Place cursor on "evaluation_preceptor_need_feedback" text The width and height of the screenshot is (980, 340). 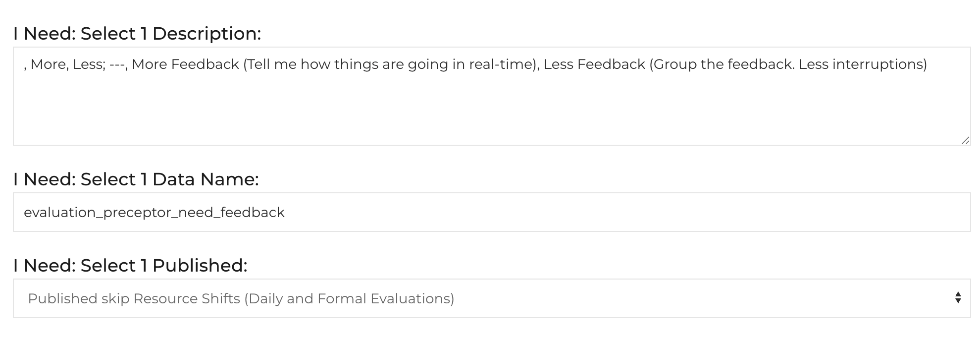(x=154, y=213)
